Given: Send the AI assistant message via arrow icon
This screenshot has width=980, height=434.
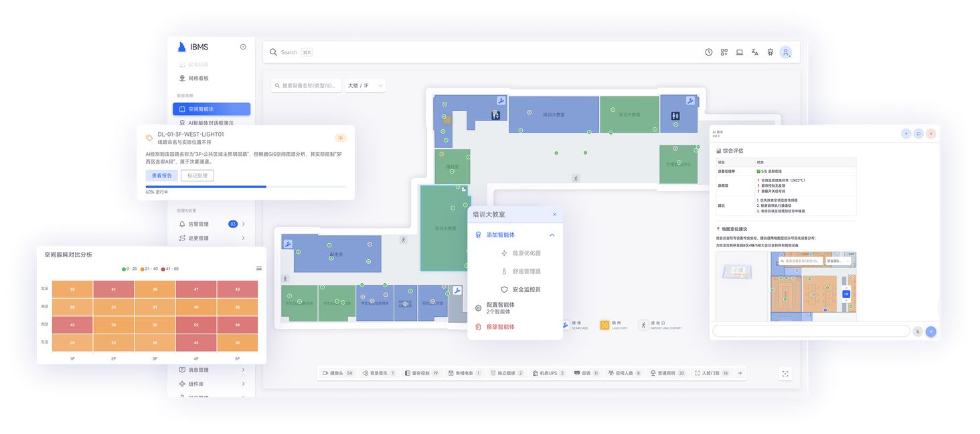Looking at the screenshot, I should coord(930,331).
